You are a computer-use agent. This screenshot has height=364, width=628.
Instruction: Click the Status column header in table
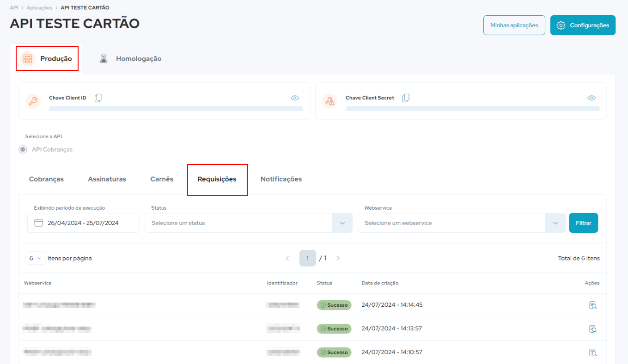point(324,283)
